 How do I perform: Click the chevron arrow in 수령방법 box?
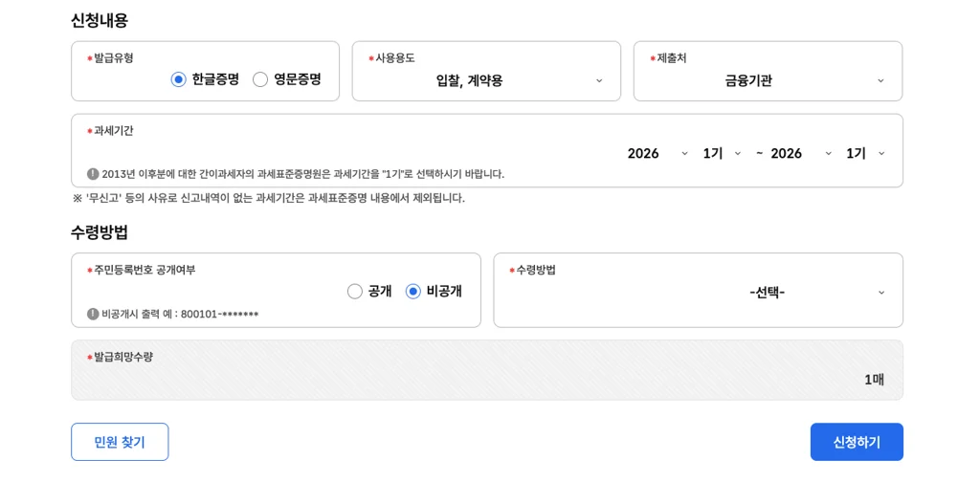point(881,293)
